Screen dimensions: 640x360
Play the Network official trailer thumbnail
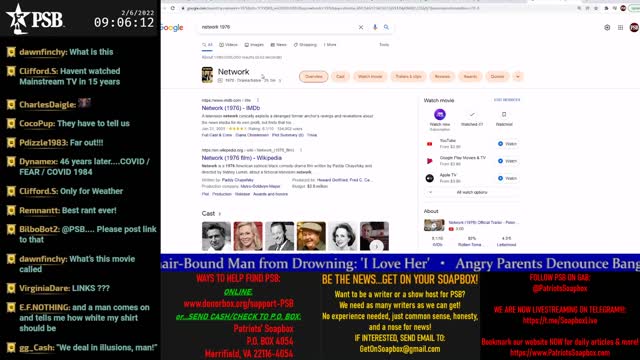[434, 225]
